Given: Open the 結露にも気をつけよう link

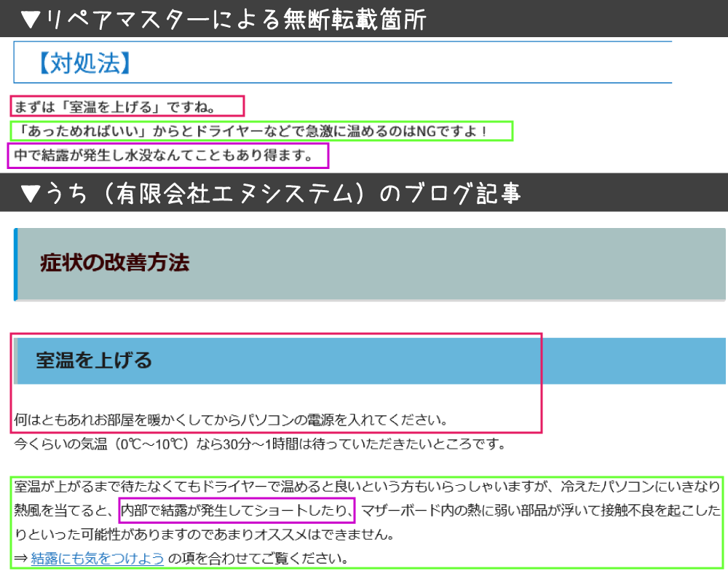Looking at the screenshot, I should click(x=98, y=558).
